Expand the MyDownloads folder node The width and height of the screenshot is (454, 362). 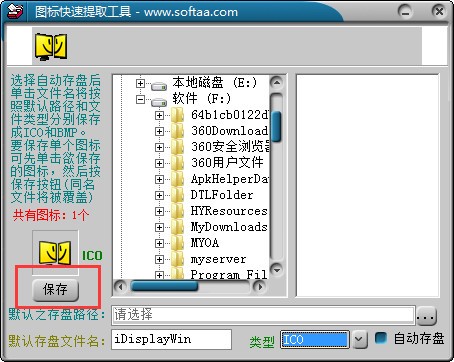tap(159, 227)
